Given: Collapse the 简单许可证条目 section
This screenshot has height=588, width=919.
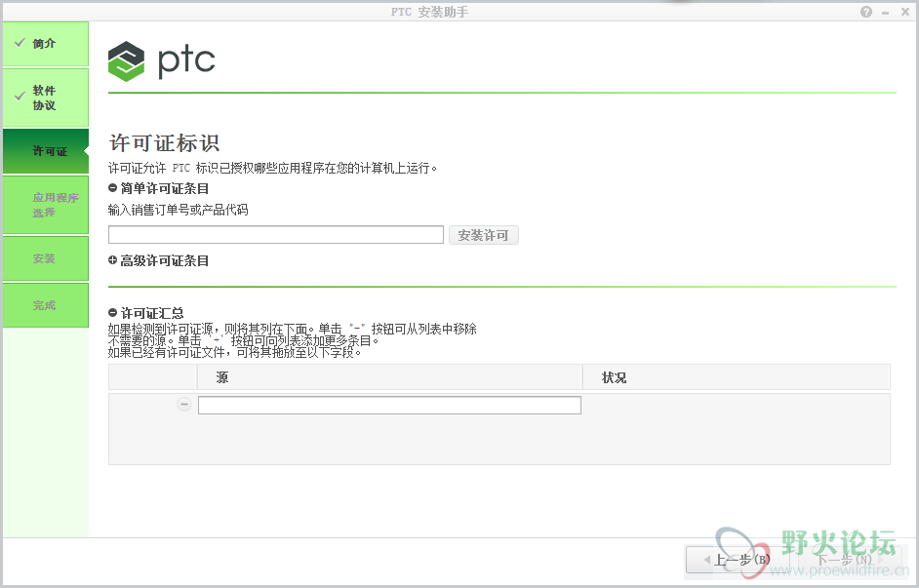Looking at the screenshot, I should [x=112, y=188].
